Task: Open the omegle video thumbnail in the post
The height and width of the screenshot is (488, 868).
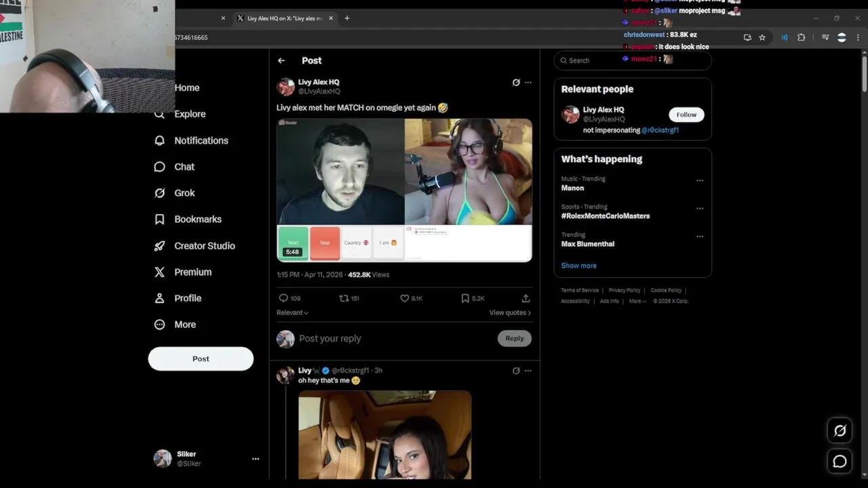Action: (x=405, y=190)
